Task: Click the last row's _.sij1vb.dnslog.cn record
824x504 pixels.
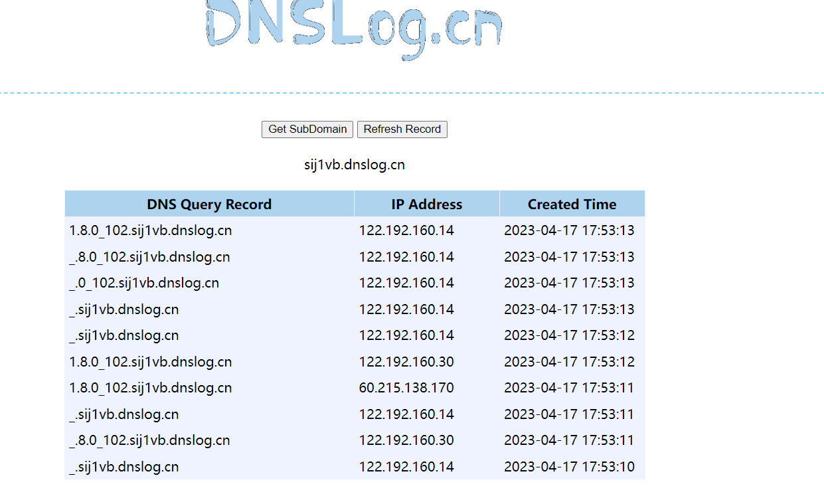Action: click(124, 467)
